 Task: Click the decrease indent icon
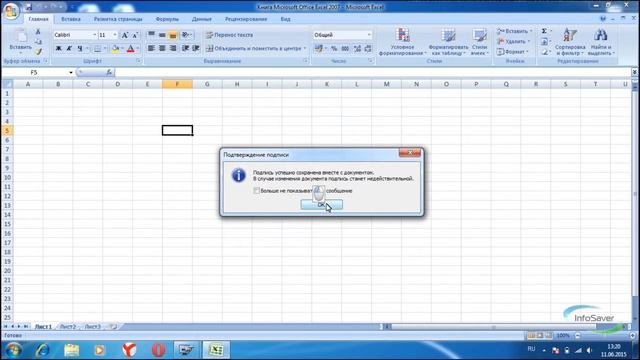coord(185,49)
